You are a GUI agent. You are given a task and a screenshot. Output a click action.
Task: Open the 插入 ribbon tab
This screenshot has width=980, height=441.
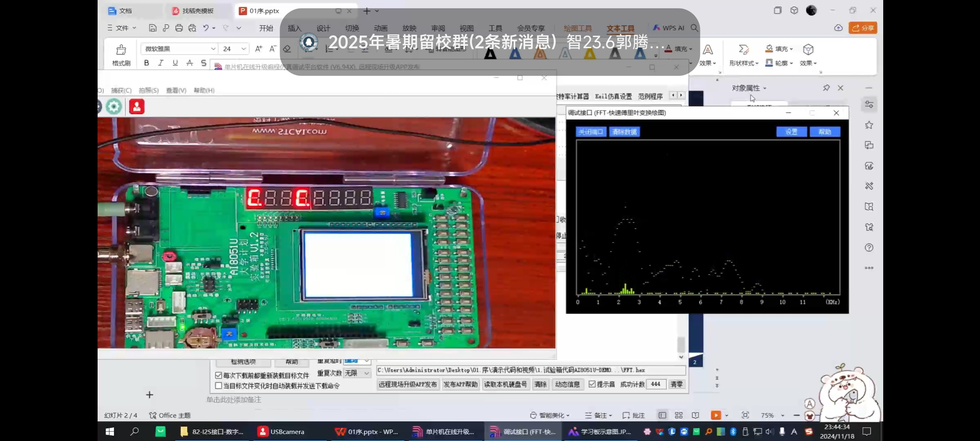pos(294,28)
